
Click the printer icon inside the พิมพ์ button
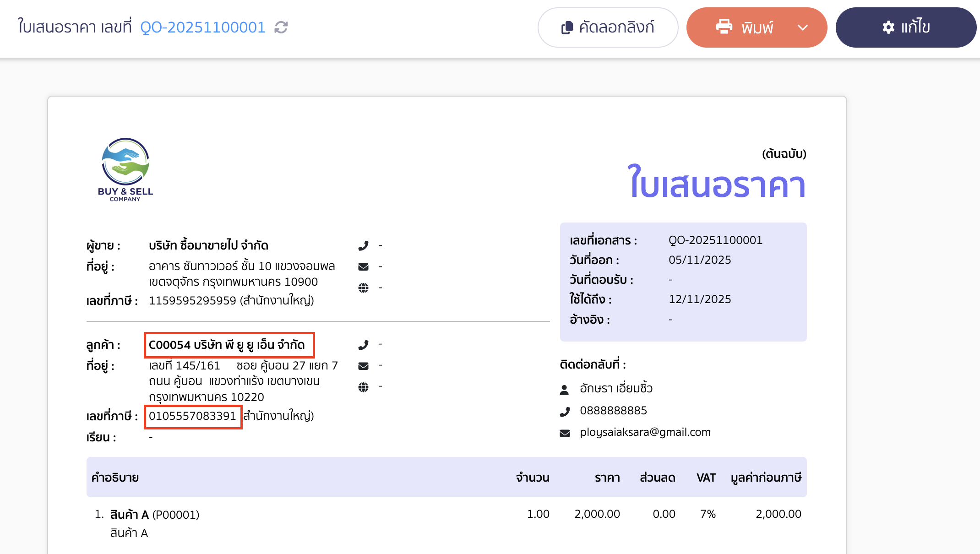724,27
